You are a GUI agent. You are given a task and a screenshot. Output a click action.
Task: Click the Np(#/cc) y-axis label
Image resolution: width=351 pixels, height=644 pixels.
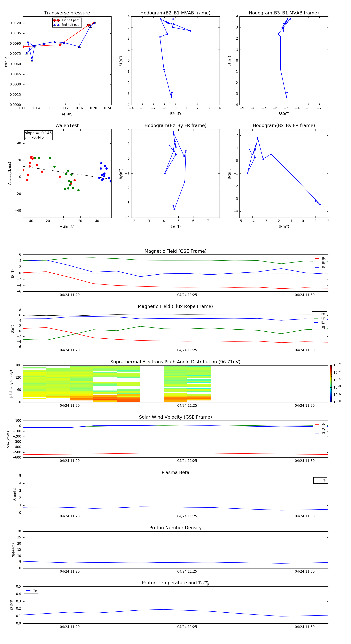coord(13,550)
